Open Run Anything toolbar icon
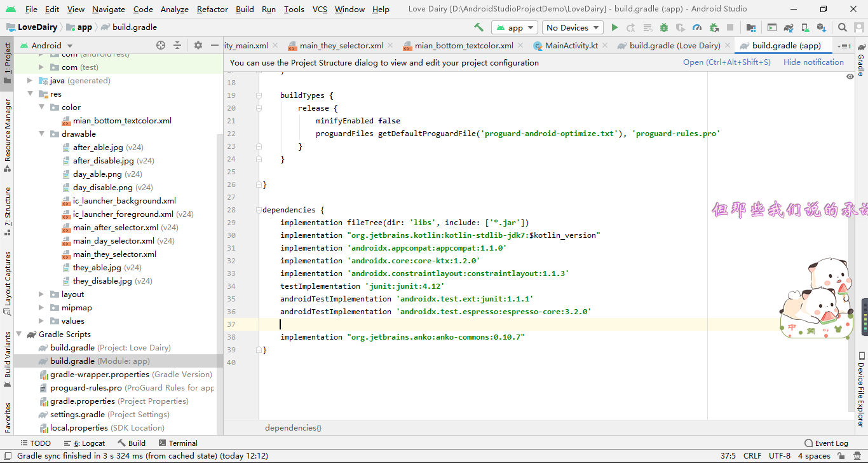Screen dimensions: 868x463 point(772,27)
